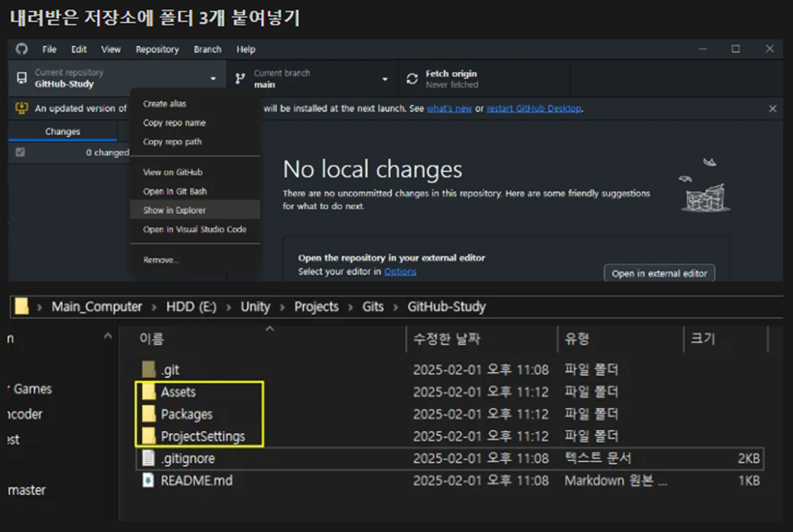The width and height of the screenshot is (793, 532).
Task: Click the 텍스트 문서 type cell
Action: coord(598,459)
